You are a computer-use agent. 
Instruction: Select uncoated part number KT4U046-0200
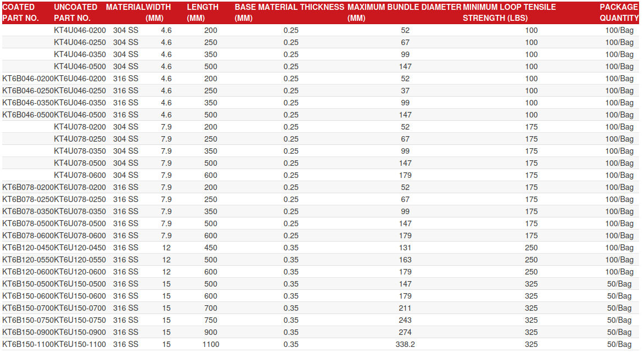80,30
